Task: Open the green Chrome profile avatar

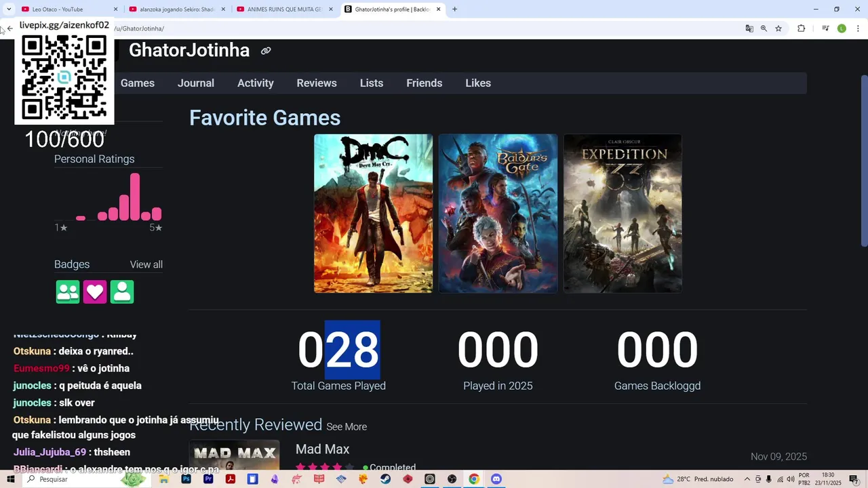Action: click(x=842, y=28)
